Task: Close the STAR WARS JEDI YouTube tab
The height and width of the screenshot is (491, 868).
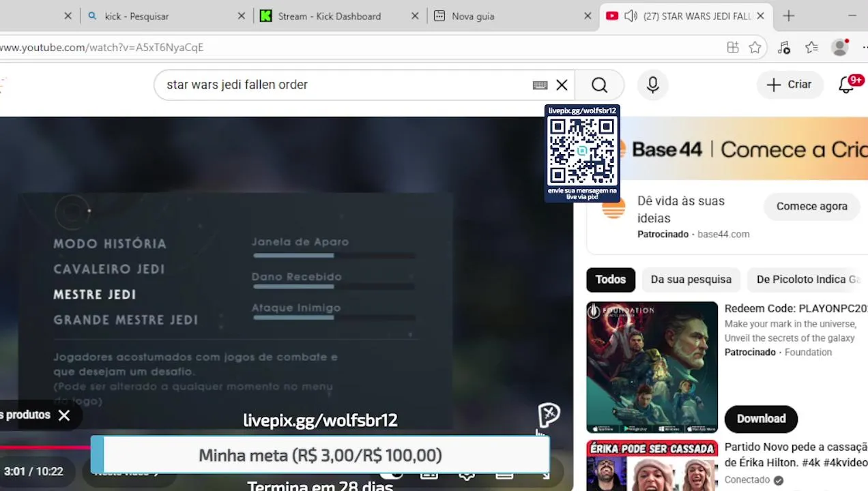Action: pyautogui.click(x=761, y=16)
